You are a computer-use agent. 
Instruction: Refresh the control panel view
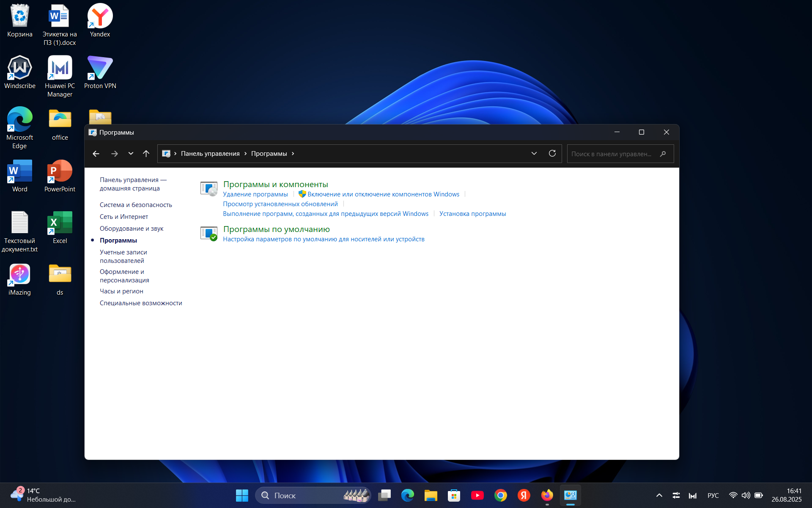(552, 154)
